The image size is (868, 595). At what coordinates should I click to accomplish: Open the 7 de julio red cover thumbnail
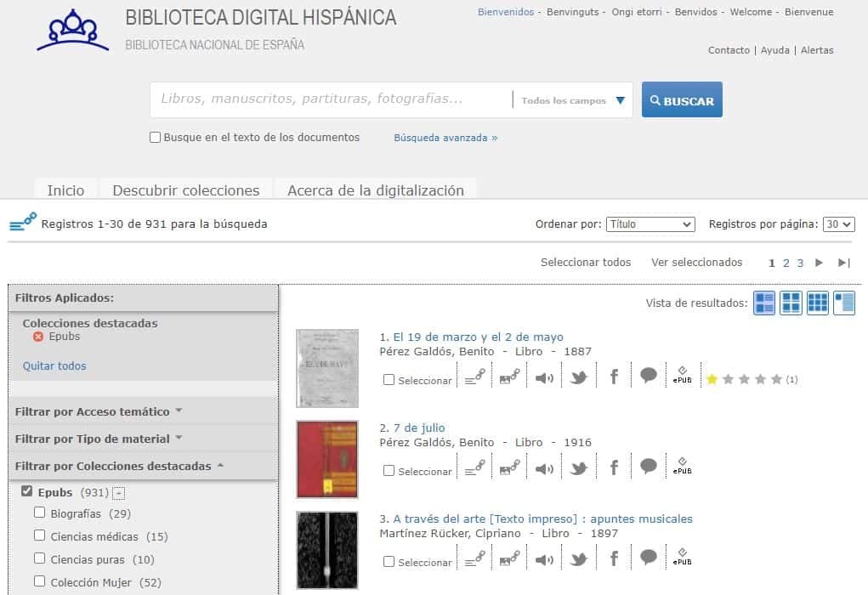[x=327, y=459]
